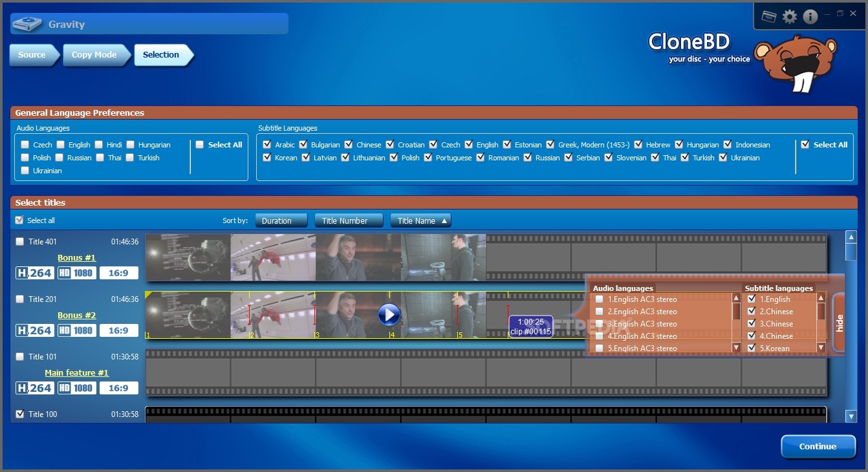Image resolution: width=868 pixels, height=472 pixels.
Task: Click the 1:00:25 clip #00115 tooltip
Action: tap(530, 327)
